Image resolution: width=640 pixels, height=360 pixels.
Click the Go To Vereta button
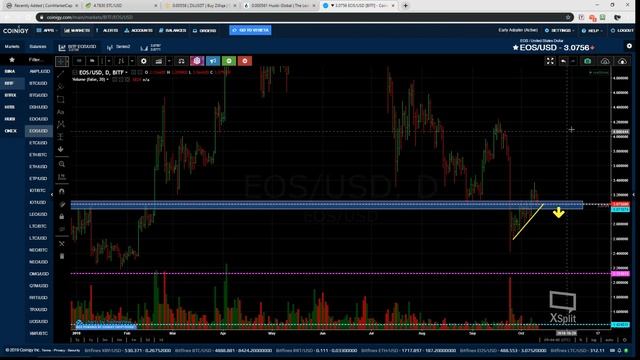250,30
